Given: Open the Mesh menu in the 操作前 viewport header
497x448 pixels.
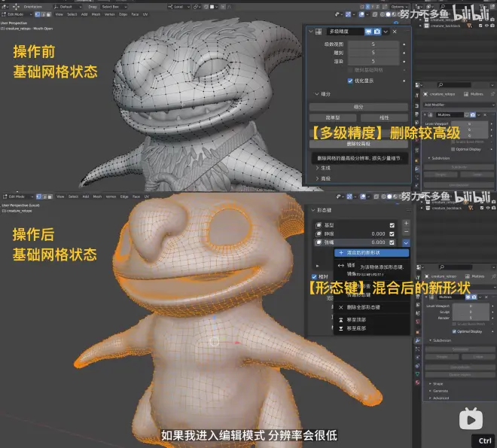Looking at the screenshot, I should pyautogui.click(x=96, y=14).
